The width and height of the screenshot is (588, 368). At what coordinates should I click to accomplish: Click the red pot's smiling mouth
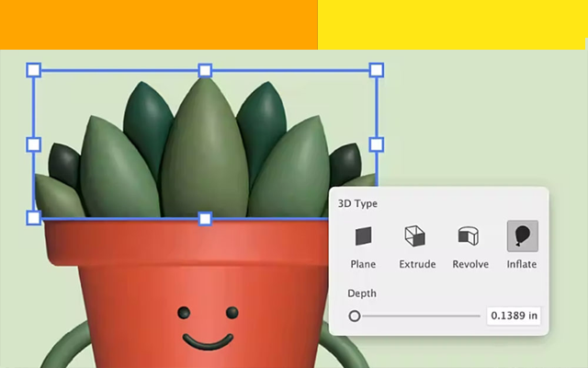click(x=208, y=341)
